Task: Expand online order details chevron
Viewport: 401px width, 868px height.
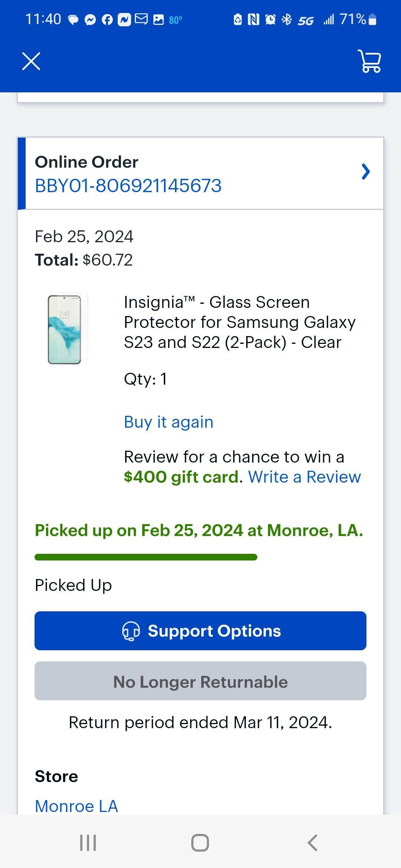Action: tap(366, 172)
